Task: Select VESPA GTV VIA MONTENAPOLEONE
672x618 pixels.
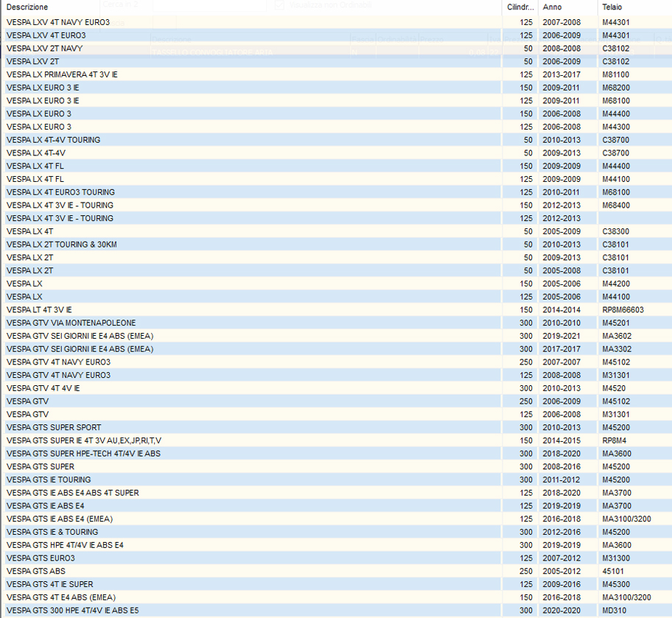Action: [336, 323]
